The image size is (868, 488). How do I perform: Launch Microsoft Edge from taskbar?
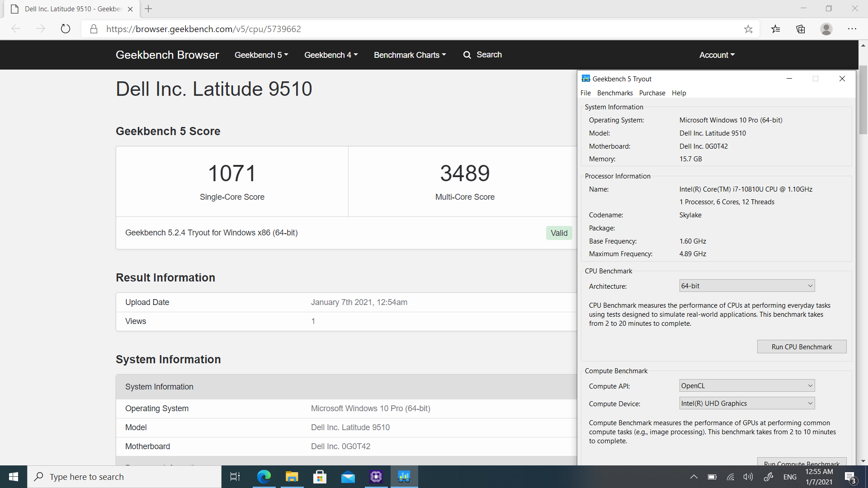264,477
